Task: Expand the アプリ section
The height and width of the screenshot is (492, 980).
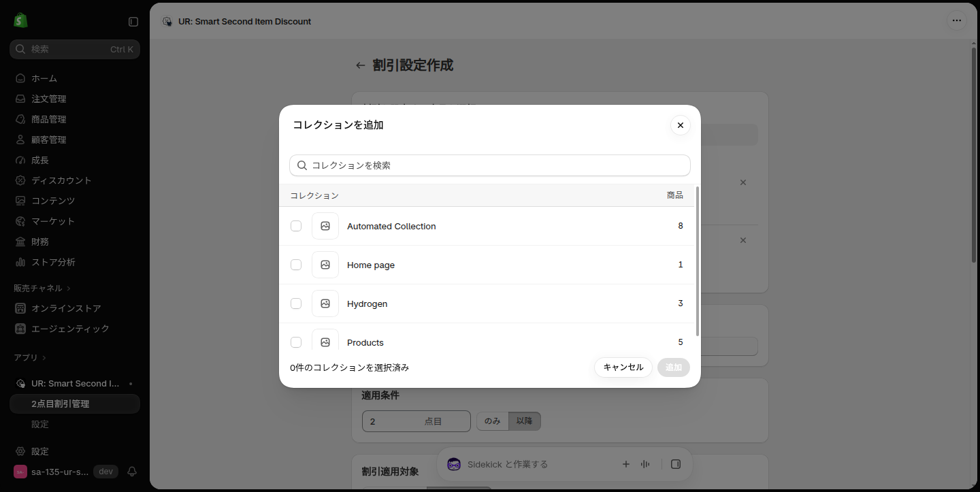Action: pyautogui.click(x=30, y=358)
